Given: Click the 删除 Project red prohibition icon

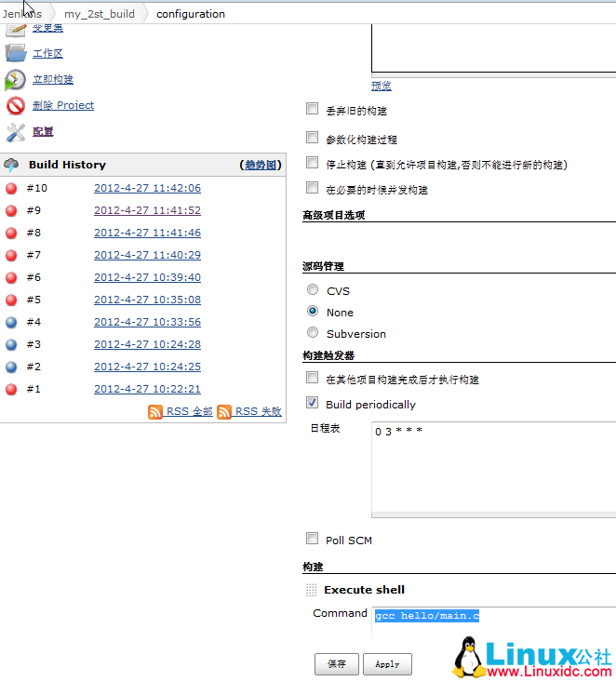Looking at the screenshot, I should point(16,105).
